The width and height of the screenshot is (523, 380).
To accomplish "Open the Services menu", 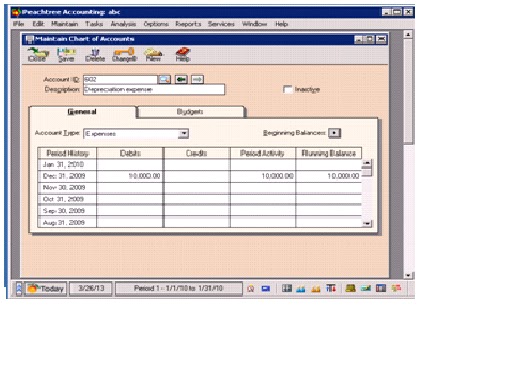I will pyautogui.click(x=221, y=24).
